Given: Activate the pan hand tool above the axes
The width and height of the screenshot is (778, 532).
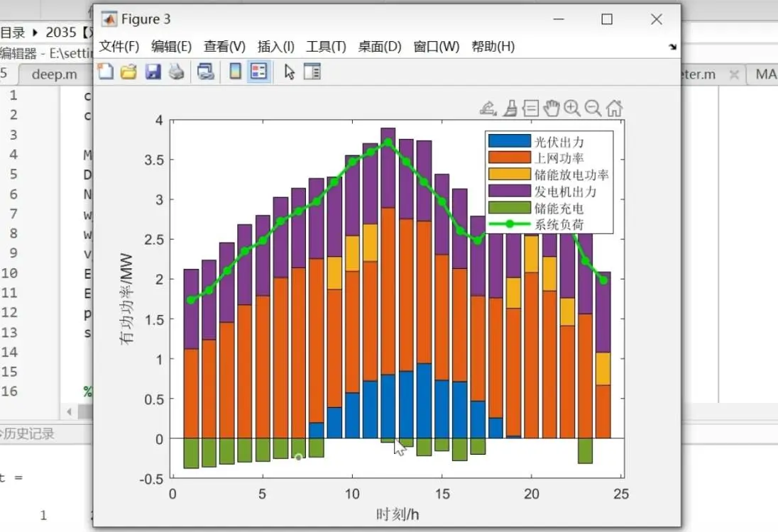Looking at the screenshot, I should coord(552,108).
